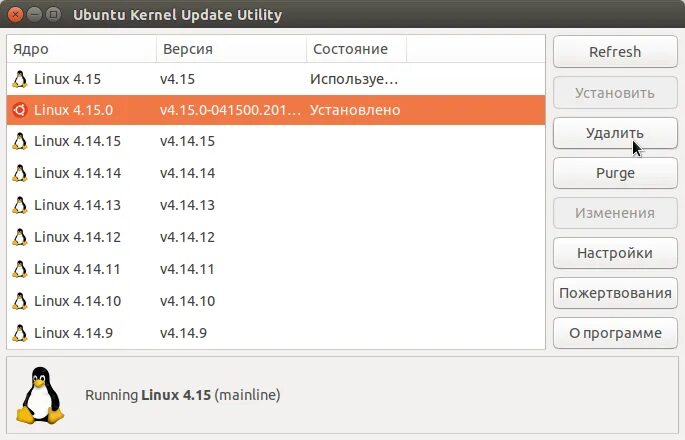Screen dimensions: 685x440
Task: Sort list by the Состояние column header
Action: [356, 49]
